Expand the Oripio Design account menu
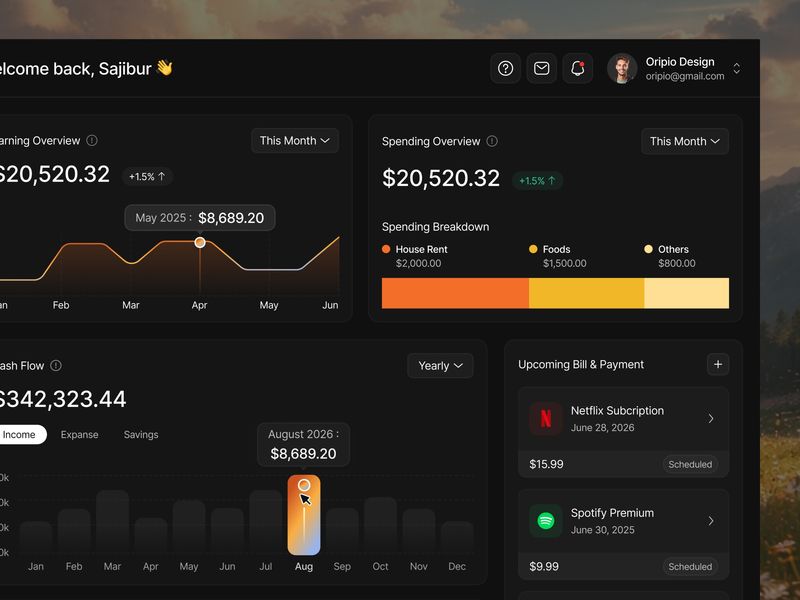Screen dimensions: 800x600 coord(737,68)
